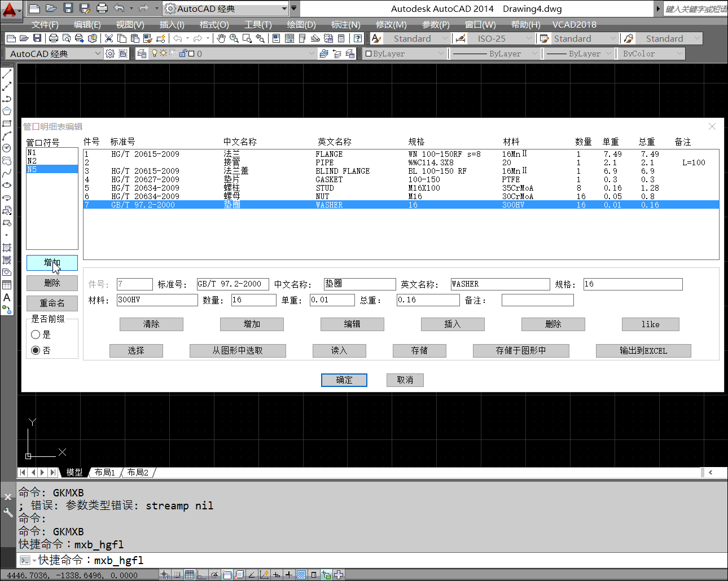Click the 英文名称 input field containing WASHER
Image resolution: width=728 pixels, height=581 pixels.
[x=500, y=284]
